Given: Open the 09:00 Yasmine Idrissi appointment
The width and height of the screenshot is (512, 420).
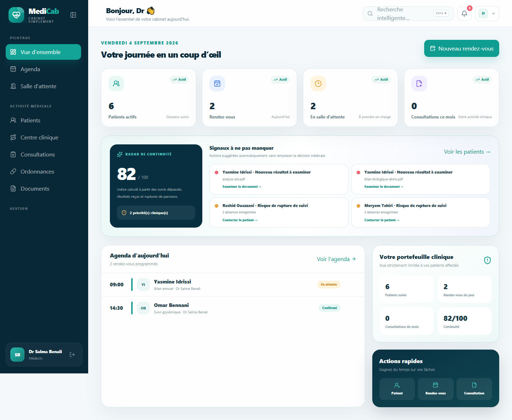Looking at the screenshot, I should 233,285.
